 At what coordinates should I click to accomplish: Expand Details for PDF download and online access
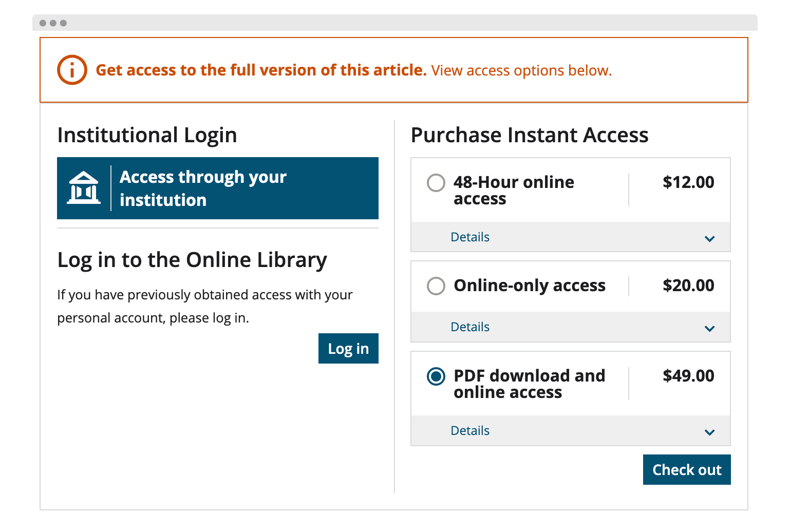[469, 430]
